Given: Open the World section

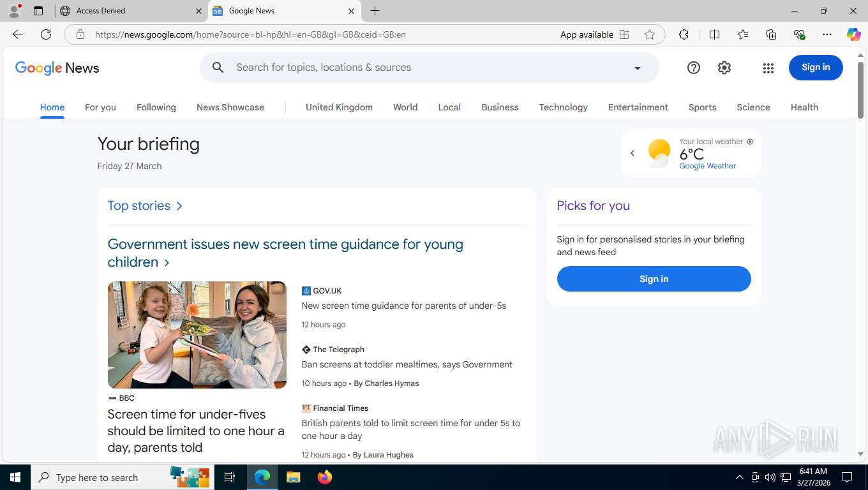Looking at the screenshot, I should click(405, 107).
